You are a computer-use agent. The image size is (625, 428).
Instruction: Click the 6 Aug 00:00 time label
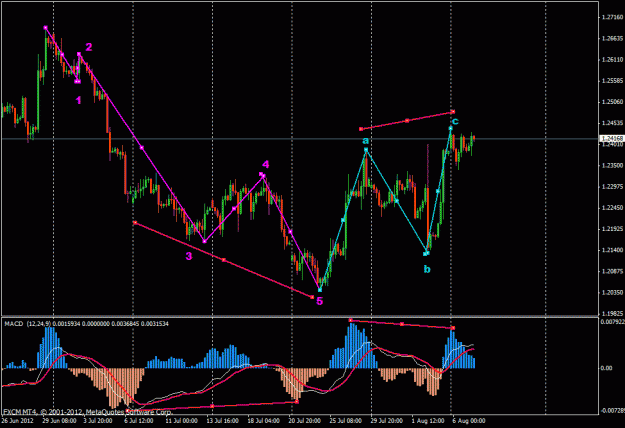click(469, 420)
